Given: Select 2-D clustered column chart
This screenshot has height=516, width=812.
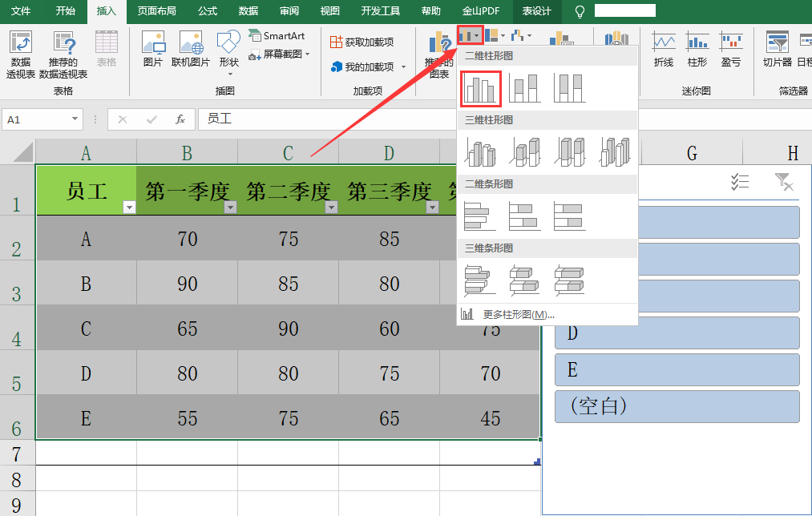Looking at the screenshot, I should click(480, 88).
